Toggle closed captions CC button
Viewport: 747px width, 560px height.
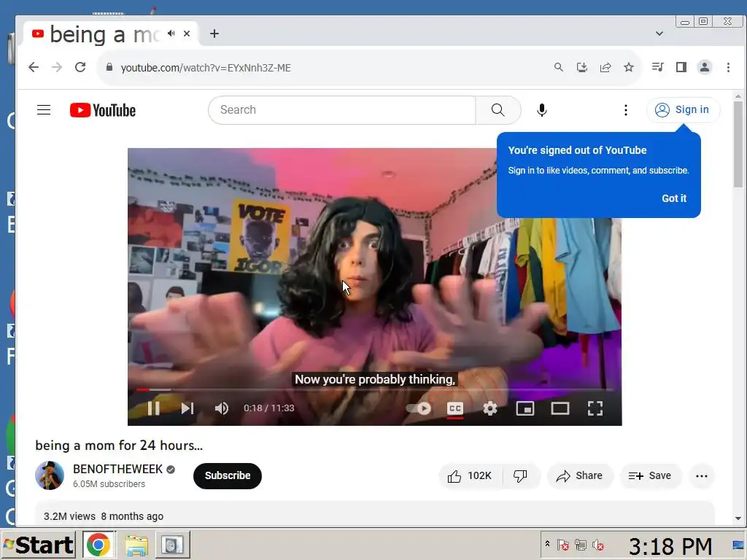[455, 408]
